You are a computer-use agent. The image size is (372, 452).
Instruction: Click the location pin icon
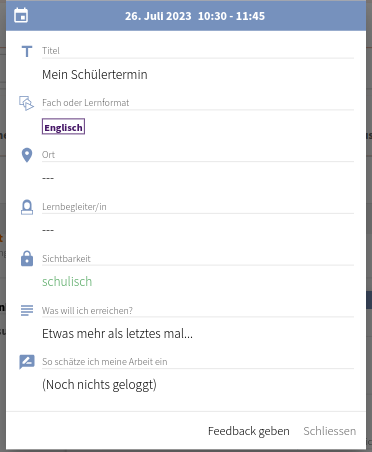point(27,155)
